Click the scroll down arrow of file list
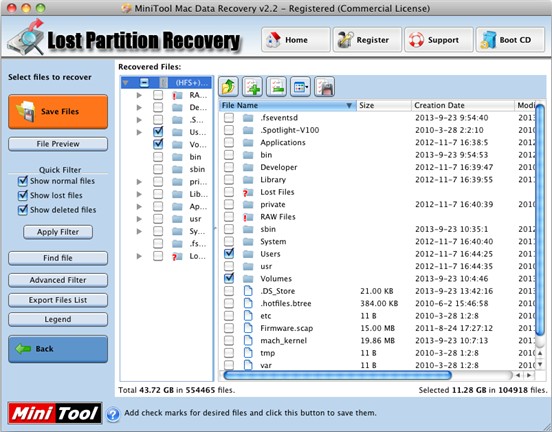 pos(540,364)
